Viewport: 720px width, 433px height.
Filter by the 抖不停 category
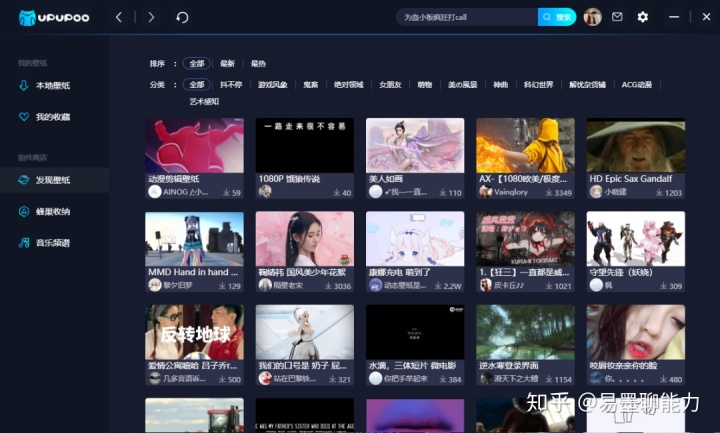tap(231, 84)
